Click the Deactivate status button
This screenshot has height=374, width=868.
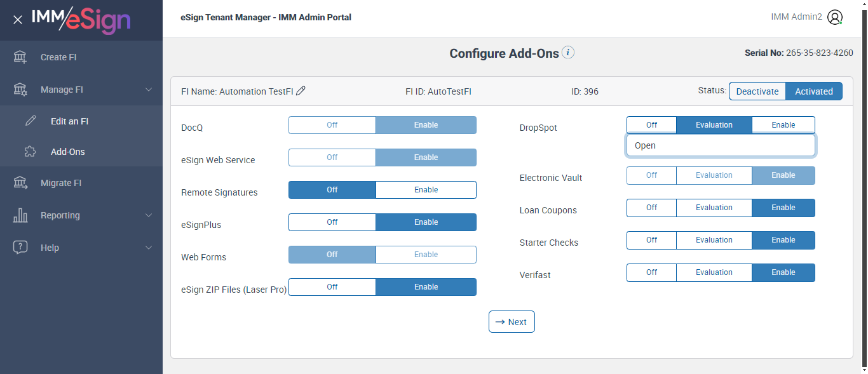tap(757, 91)
